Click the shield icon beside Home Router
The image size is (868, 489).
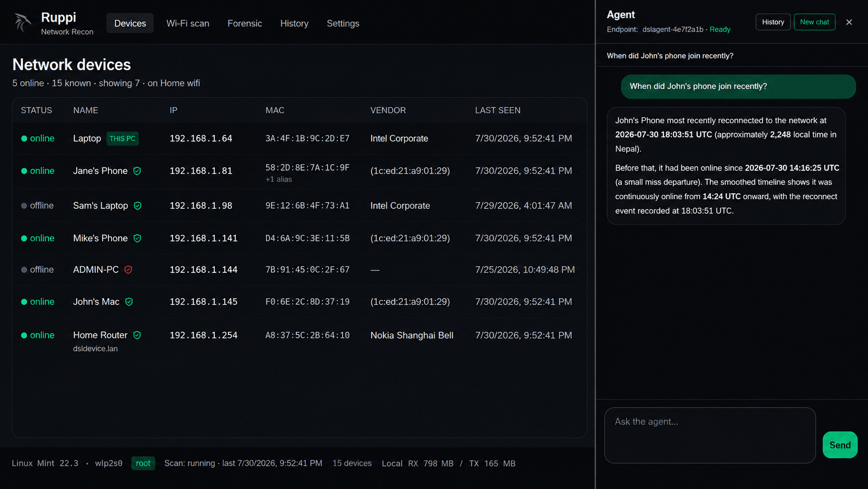tap(137, 335)
